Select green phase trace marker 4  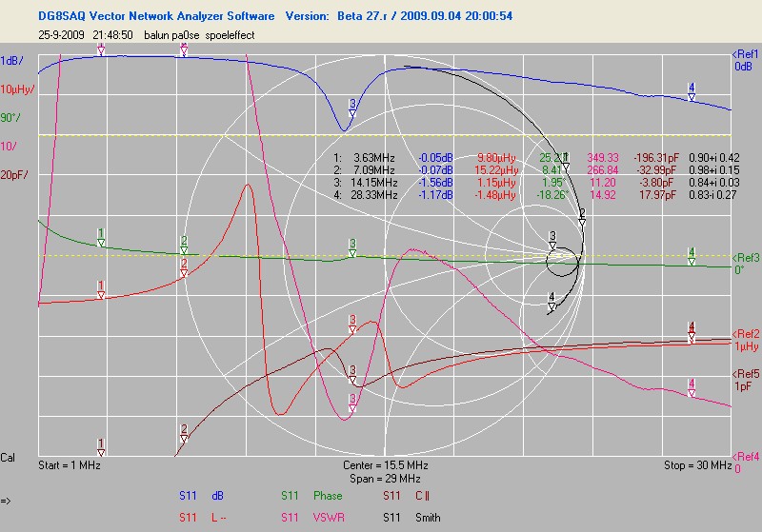(692, 256)
